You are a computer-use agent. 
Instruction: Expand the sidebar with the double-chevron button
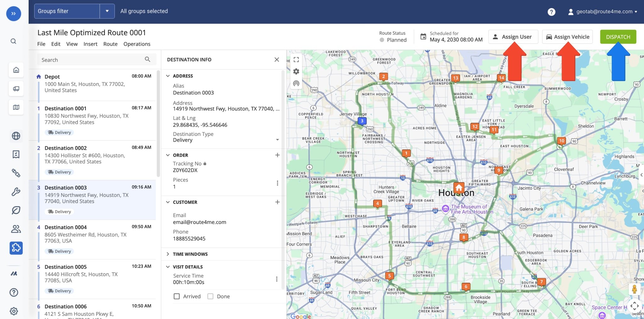pos(14,14)
